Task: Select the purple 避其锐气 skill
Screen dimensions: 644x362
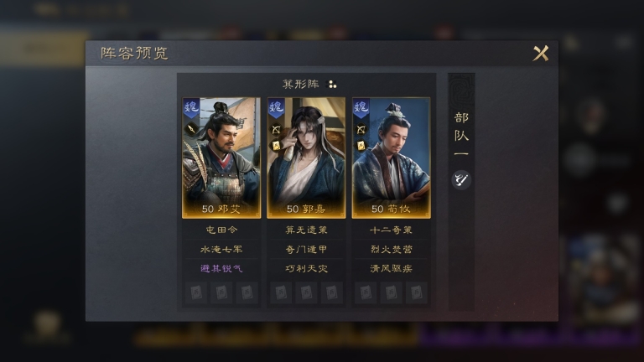Action: click(x=221, y=268)
